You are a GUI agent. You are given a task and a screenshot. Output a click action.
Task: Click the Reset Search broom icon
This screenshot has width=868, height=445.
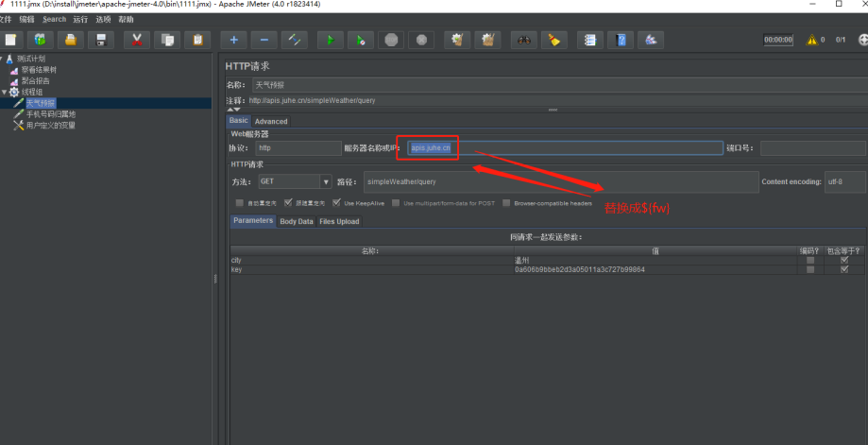554,40
